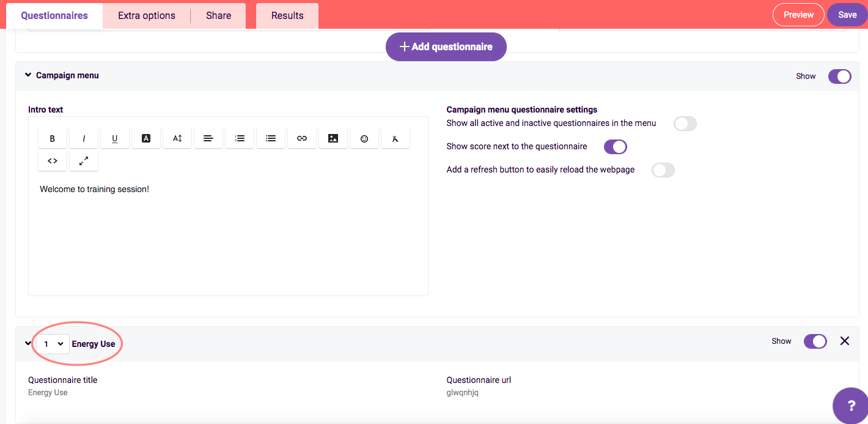Enable showing all questionnaires in the menu
The height and width of the screenshot is (424, 868).
pyautogui.click(x=685, y=124)
